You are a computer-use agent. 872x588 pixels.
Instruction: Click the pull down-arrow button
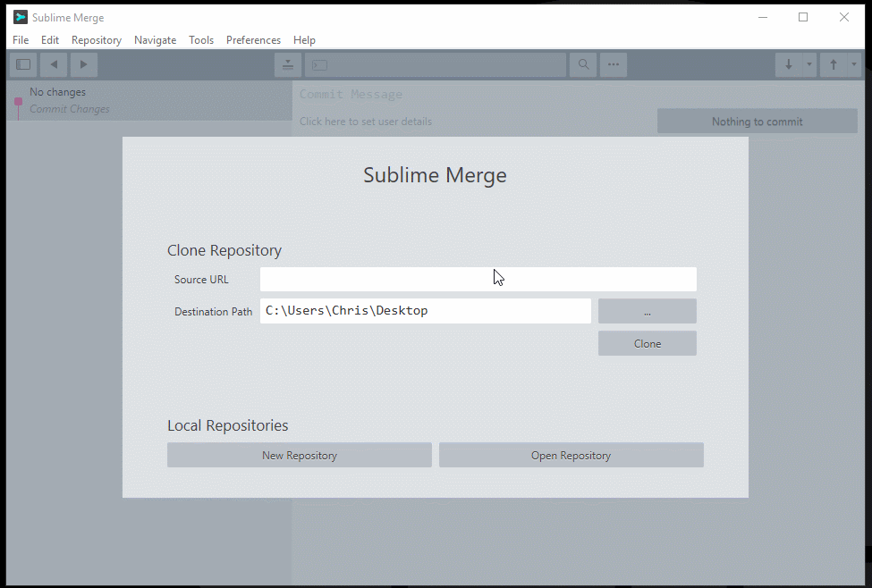789,64
